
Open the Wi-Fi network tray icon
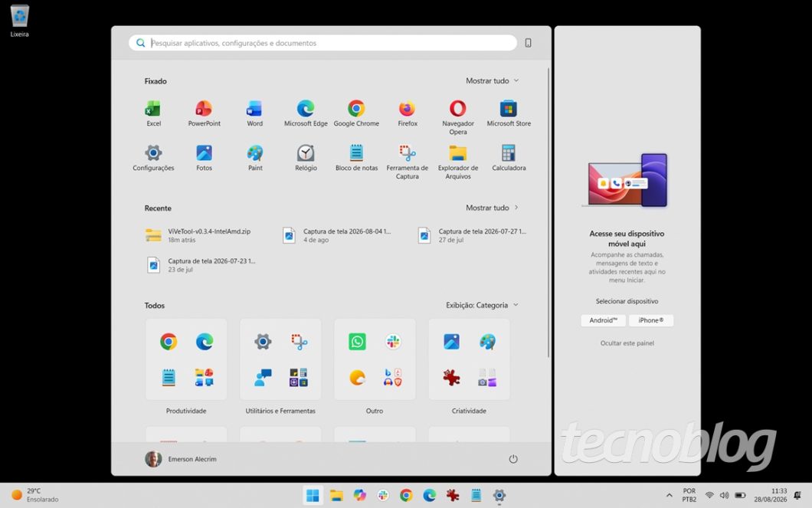point(709,496)
